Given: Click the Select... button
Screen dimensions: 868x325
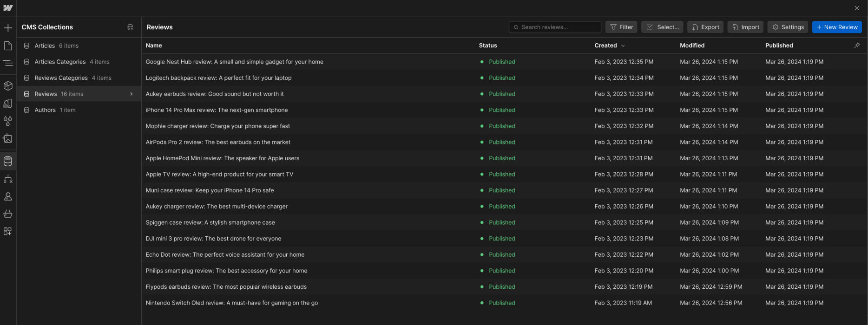Looking at the screenshot, I should pos(662,27).
